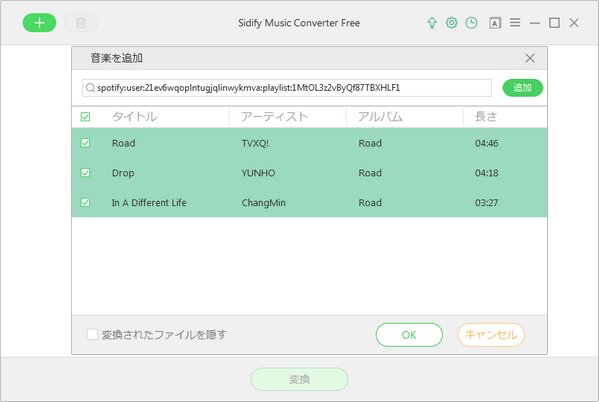The image size is (599, 402).
Task: Click artist name YUNHO
Action: click(x=258, y=173)
